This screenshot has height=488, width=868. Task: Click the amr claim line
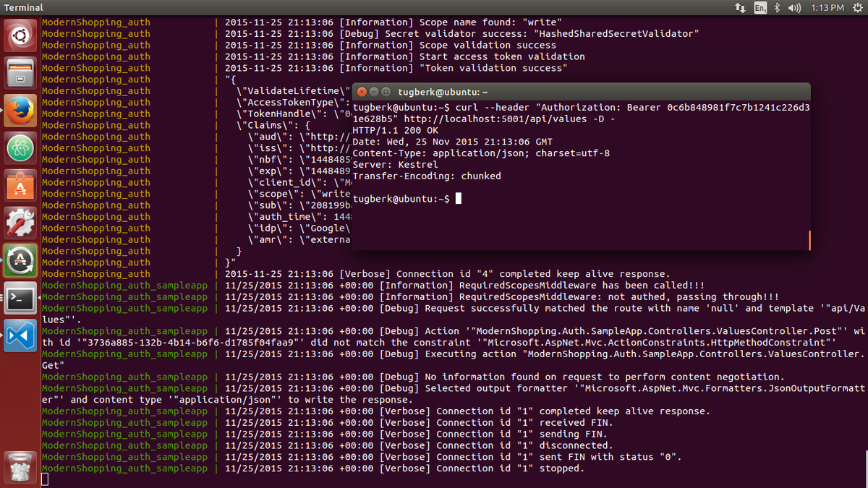pyautogui.click(x=299, y=239)
